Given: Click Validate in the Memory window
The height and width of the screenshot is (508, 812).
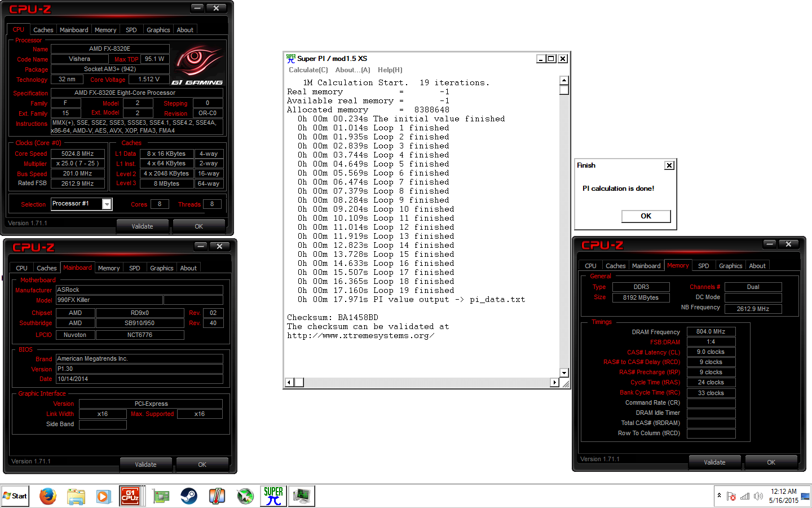Looking at the screenshot, I should pos(714,462).
